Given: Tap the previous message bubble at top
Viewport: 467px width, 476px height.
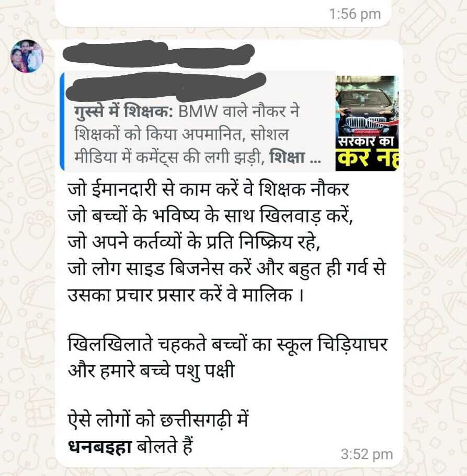Looking at the screenshot, I should [x=222, y=13].
